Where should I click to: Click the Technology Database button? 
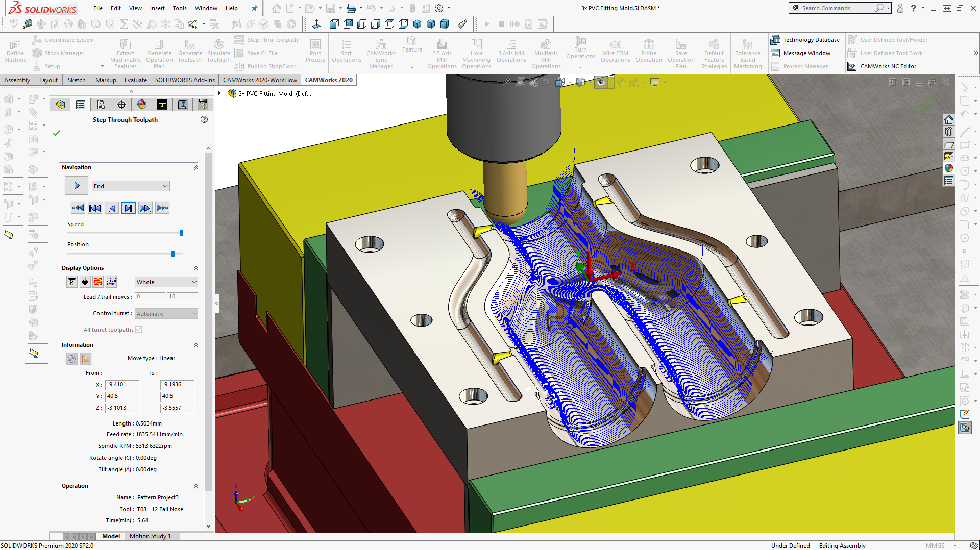click(x=805, y=39)
